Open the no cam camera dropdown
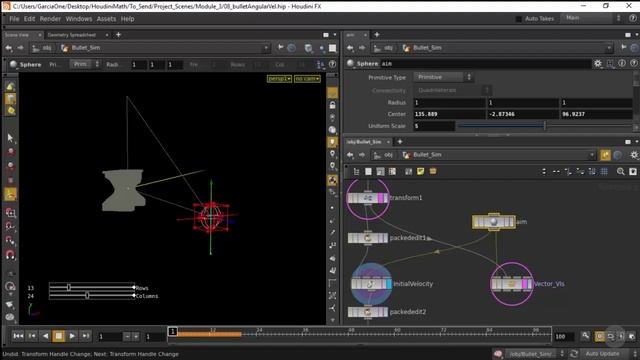640x360 pixels. (x=307, y=78)
